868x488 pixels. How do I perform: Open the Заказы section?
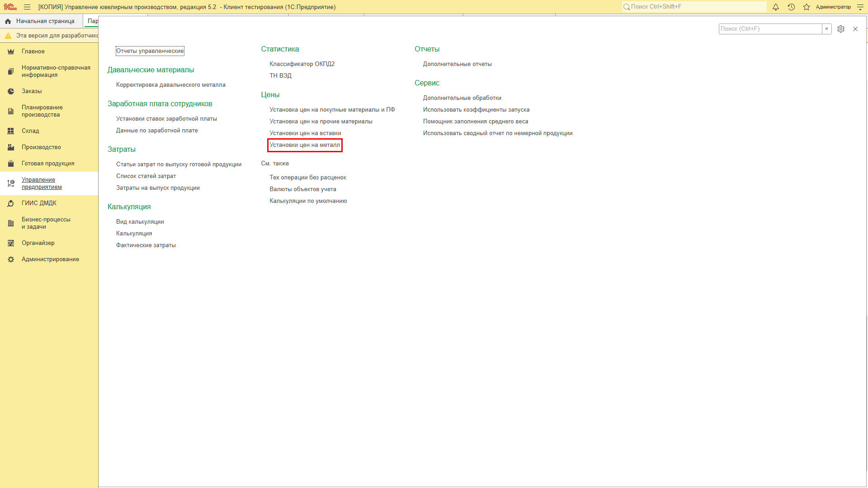point(49,91)
